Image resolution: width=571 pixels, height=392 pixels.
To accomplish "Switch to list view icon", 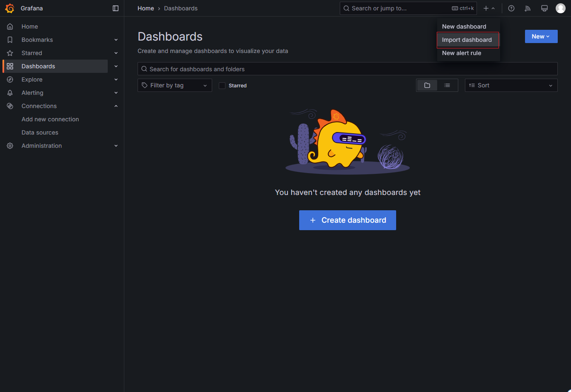I will [447, 85].
